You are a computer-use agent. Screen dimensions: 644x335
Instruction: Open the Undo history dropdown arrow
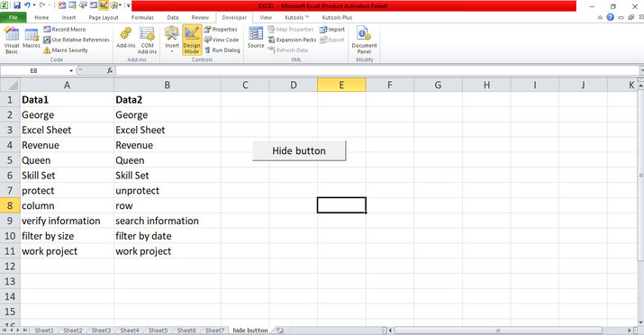pos(34,5)
